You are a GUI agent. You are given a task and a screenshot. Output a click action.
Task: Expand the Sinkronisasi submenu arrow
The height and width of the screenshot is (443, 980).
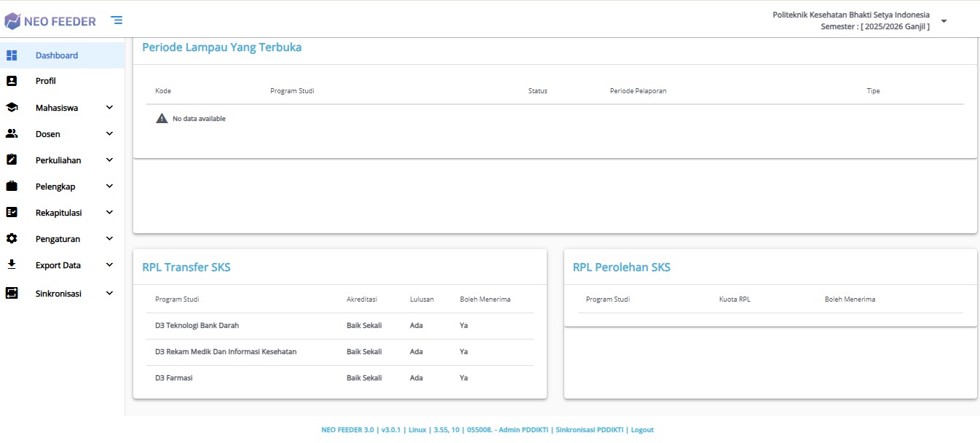pyautogui.click(x=109, y=294)
